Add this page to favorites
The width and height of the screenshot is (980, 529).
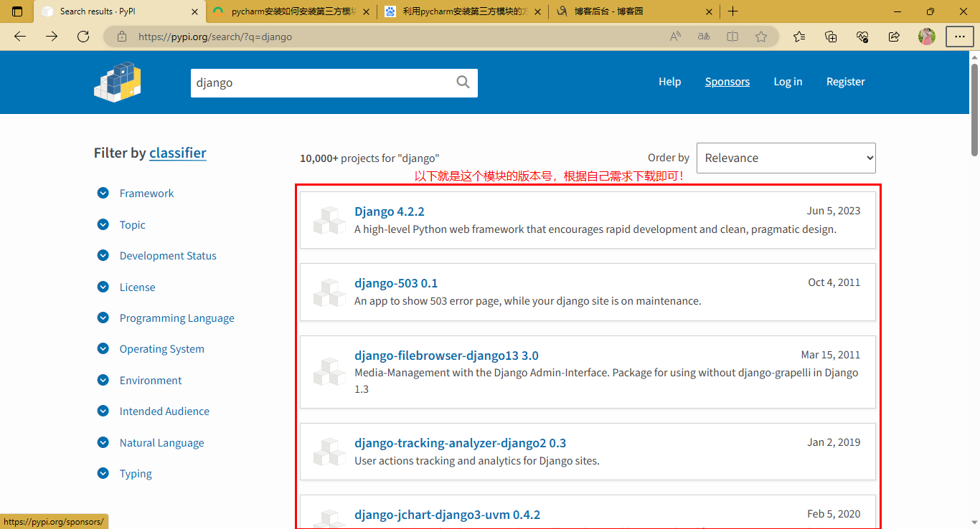761,37
